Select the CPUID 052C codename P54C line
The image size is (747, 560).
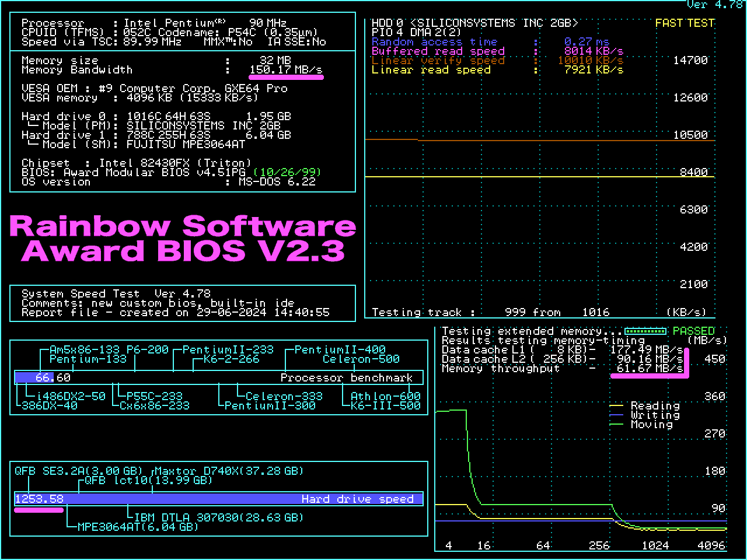click(170, 33)
